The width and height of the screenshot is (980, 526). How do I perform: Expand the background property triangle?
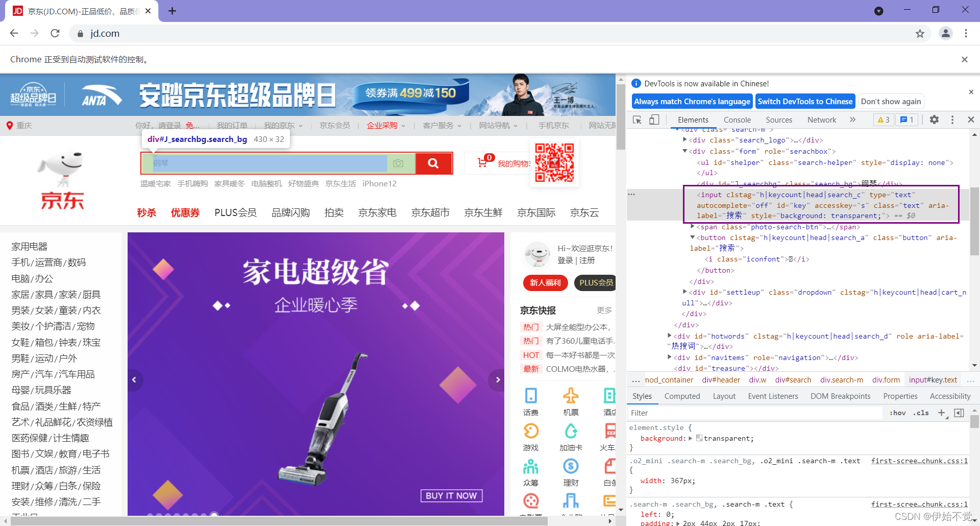pyautogui.click(x=691, y=438)
